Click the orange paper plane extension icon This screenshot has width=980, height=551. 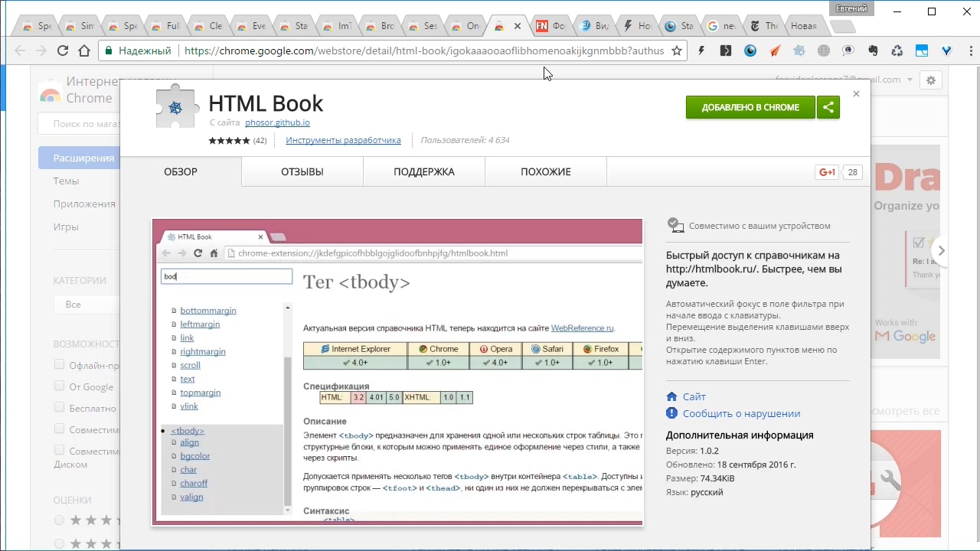775,51
